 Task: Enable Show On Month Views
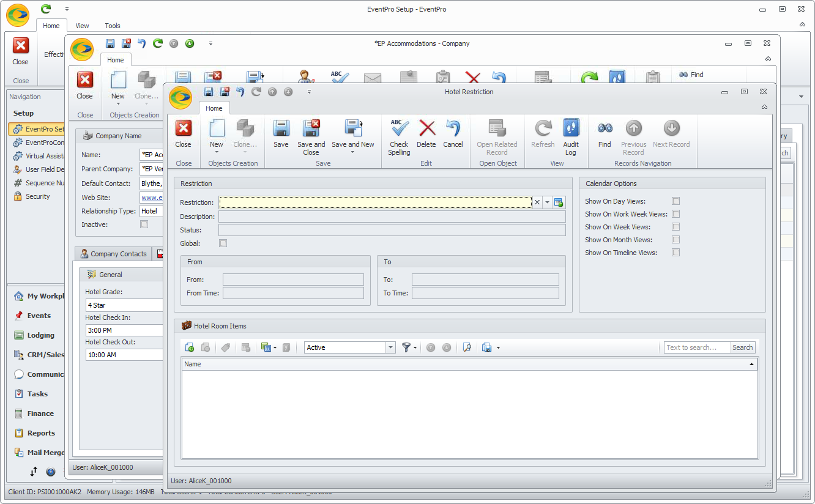676,240
